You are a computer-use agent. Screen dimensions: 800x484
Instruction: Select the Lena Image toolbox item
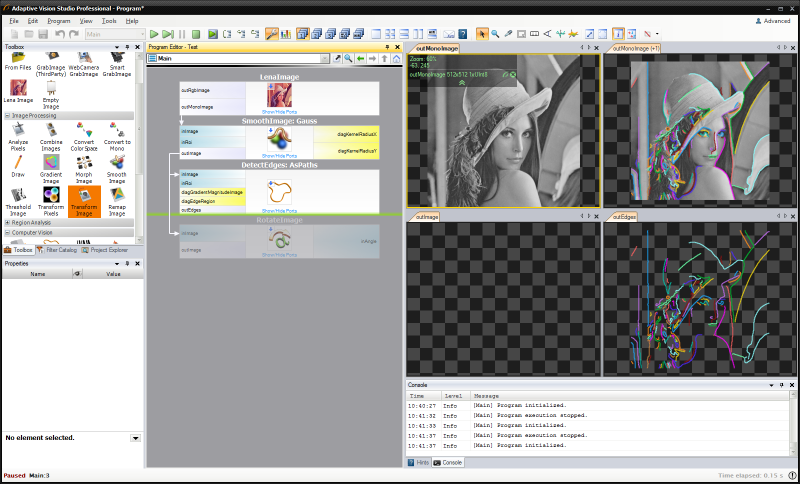click(18, 89)
